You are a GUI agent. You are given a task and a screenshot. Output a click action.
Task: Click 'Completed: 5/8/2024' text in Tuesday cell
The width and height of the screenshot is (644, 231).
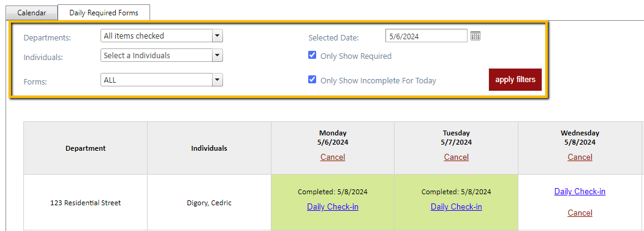[x=456, y=192]
